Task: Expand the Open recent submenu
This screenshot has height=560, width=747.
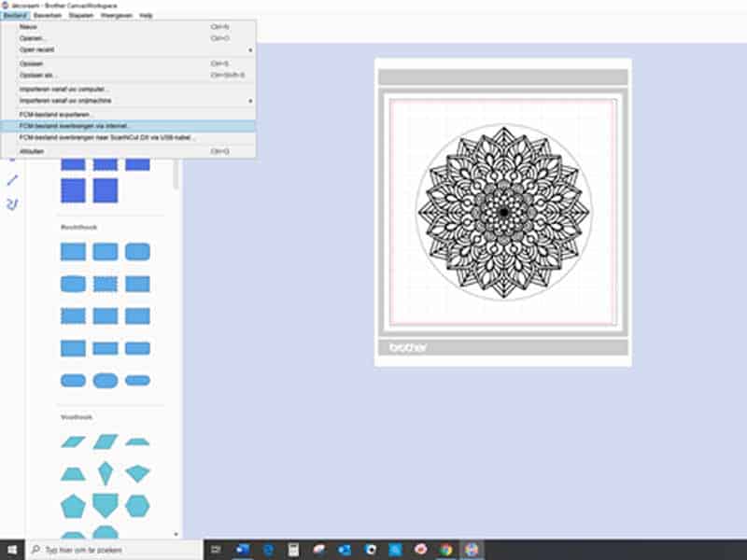Action: click(x=128, y=50)
